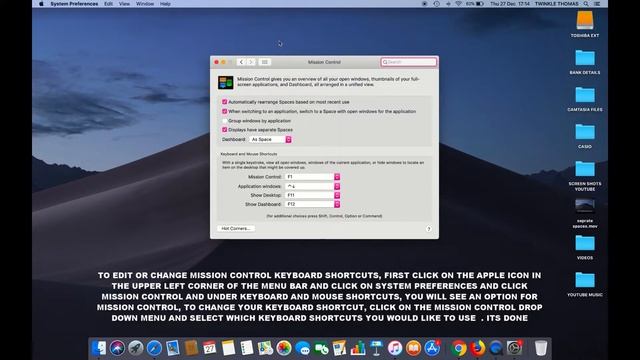Image resolution: width=640 pixels, height=360 pixels.
Task: Click in the preferences Search field
Action: (409, 62)
